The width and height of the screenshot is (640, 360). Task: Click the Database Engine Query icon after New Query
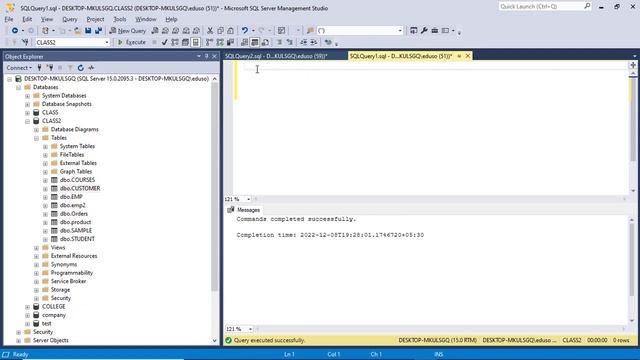click(x=155, y=31)
